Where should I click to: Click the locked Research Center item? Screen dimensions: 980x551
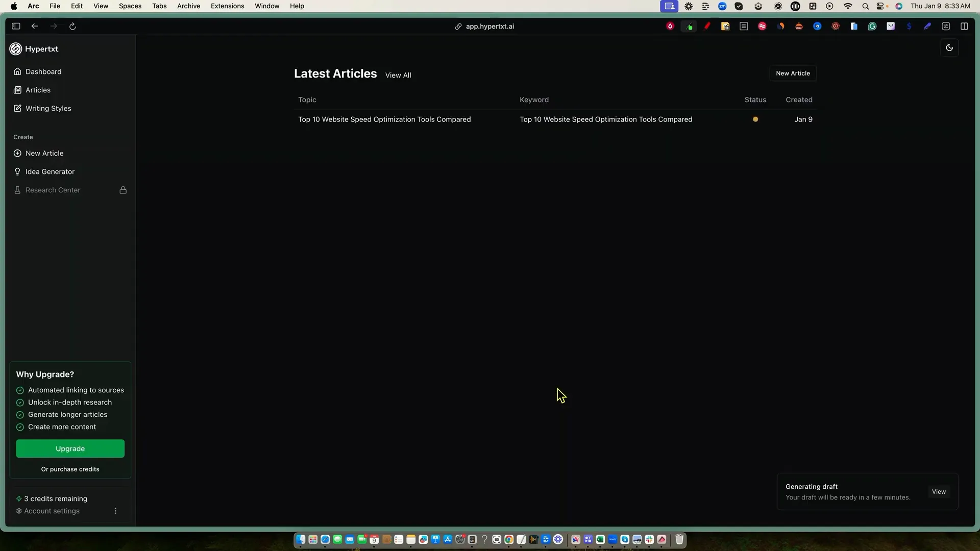pyautogui.click(x=53, y=190)
